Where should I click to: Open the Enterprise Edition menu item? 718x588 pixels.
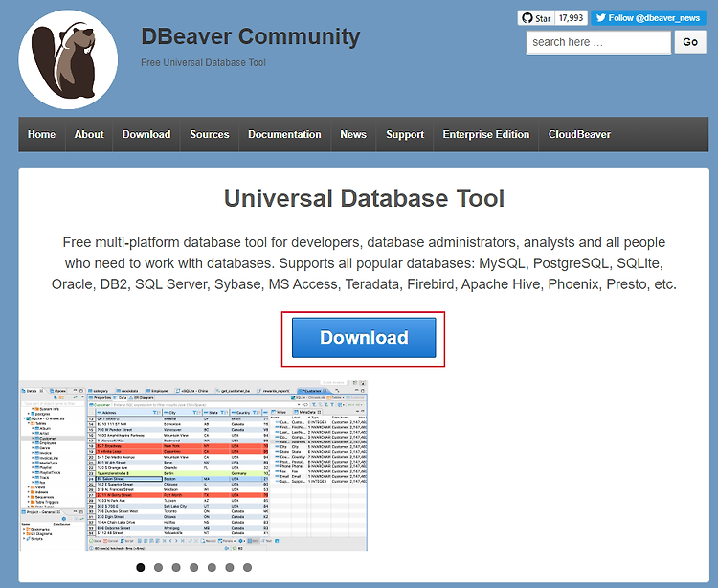(x=486, y=134)
